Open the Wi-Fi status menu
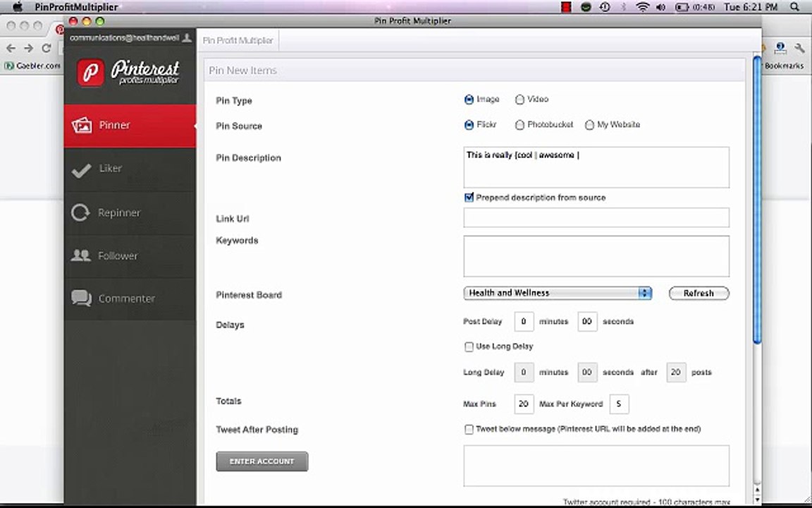Screen dimensions: 812x508 click(643, 7)
